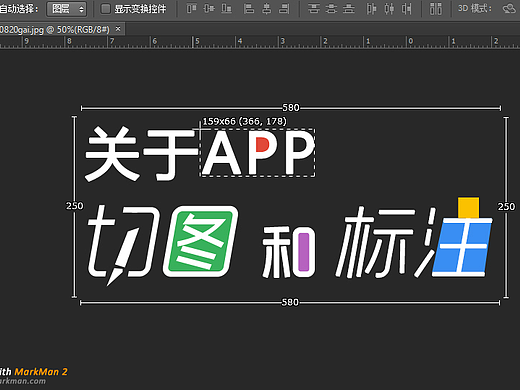The image size is (520, 390).
Task: Select distribute vertical centers icon
Action: point(331,9)
